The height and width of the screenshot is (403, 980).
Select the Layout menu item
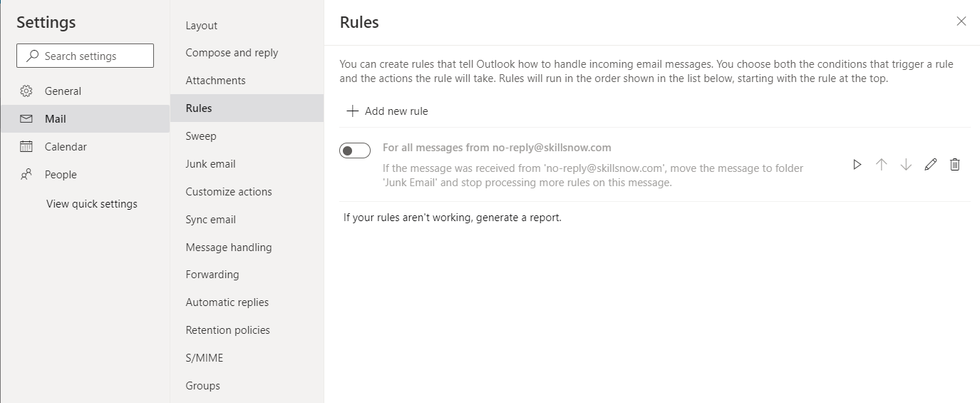pos(202,26)
